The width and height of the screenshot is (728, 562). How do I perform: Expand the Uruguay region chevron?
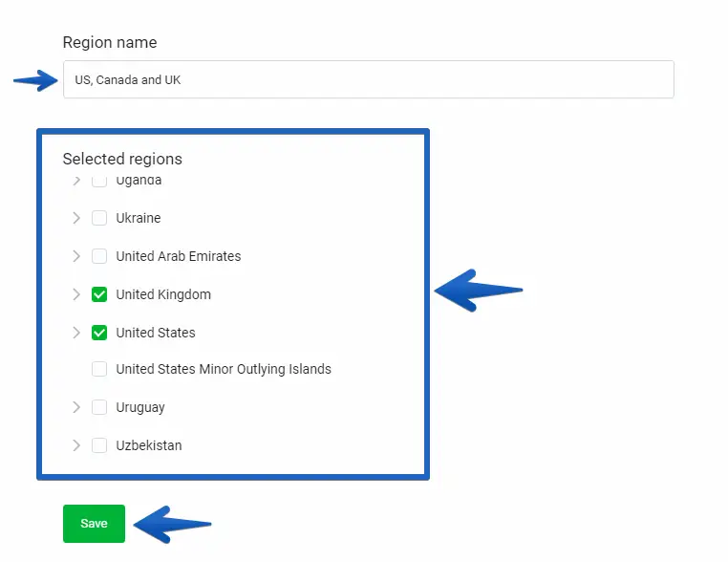coord(76,407)
